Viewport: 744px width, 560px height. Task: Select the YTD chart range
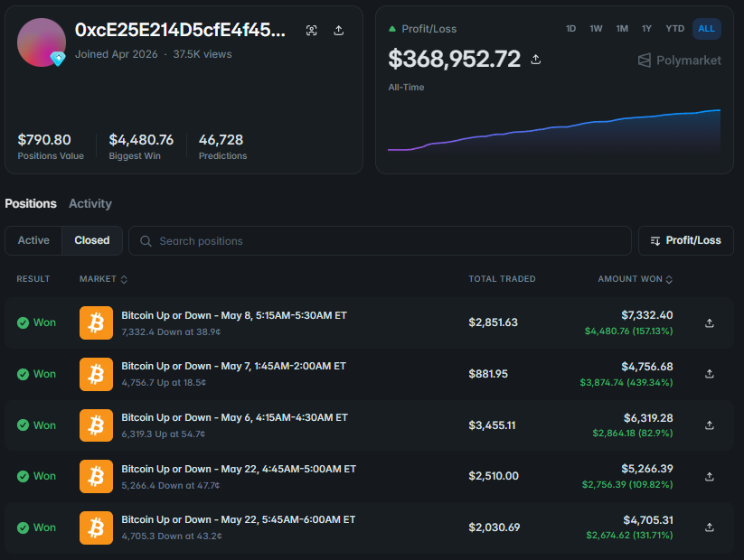point(674,29)
